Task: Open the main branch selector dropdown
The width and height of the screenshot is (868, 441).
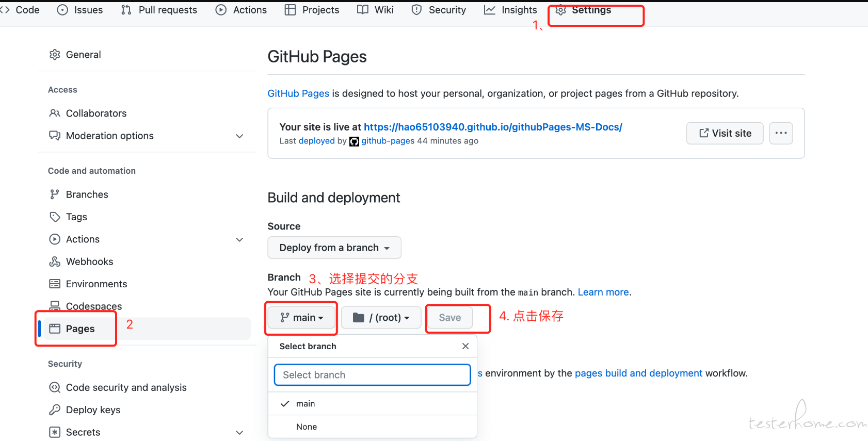Action: pyautogui.click(x=302, y=318)
